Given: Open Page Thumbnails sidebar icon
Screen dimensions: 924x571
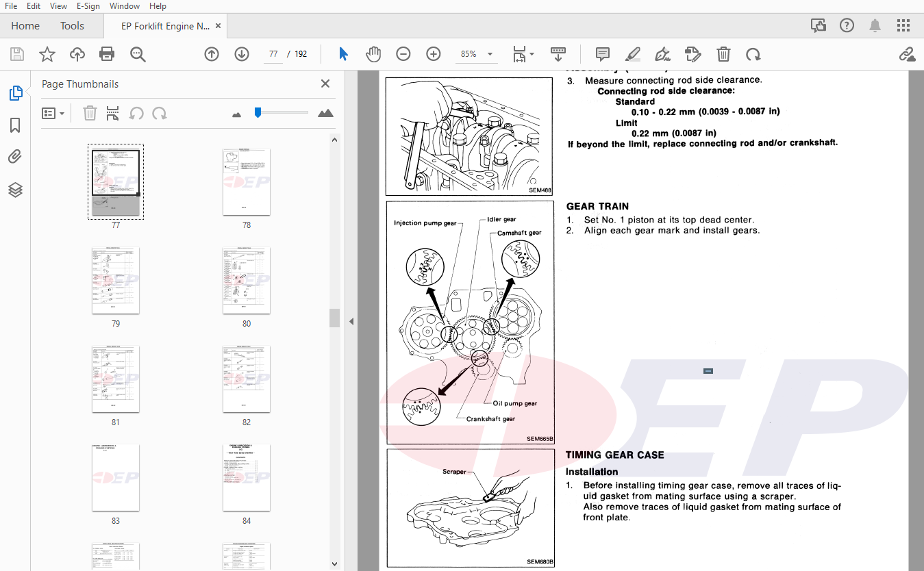Looking at the screenshot, I should pos(15,93).
